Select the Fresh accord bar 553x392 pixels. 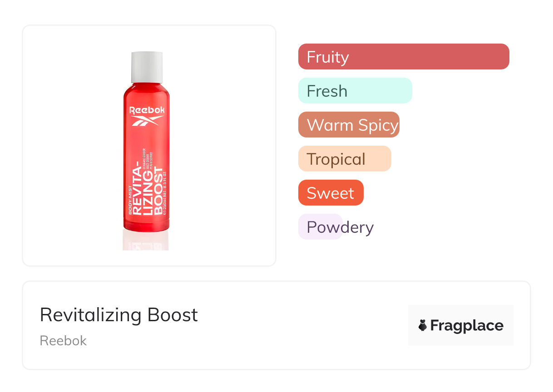[x=355, y=91]
